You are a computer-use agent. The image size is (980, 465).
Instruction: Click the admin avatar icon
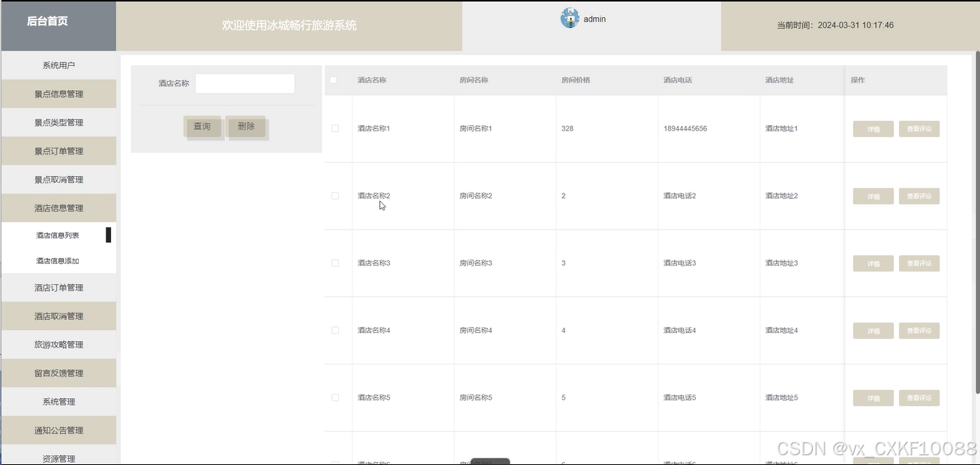tap(570, 19)
